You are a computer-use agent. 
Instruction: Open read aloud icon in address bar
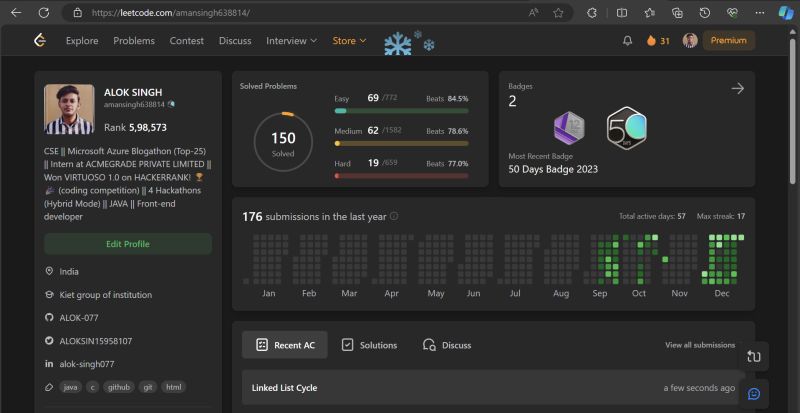click(x=534, y=13)
